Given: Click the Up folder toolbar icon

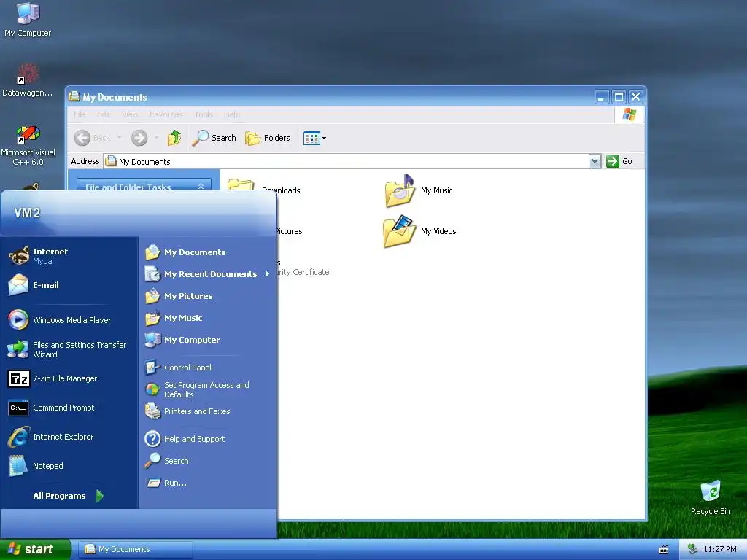Looking at the screenshot, I should click(174, 138).
